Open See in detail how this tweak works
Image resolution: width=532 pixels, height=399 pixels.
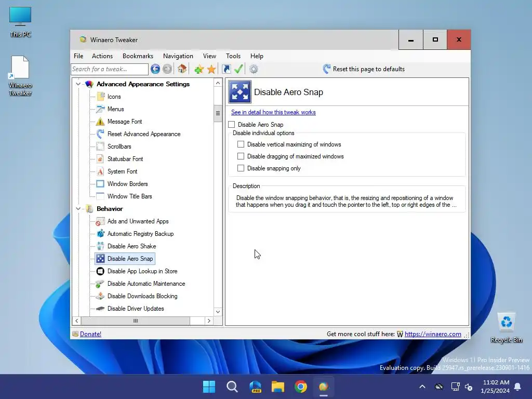[x=273, y=112]
